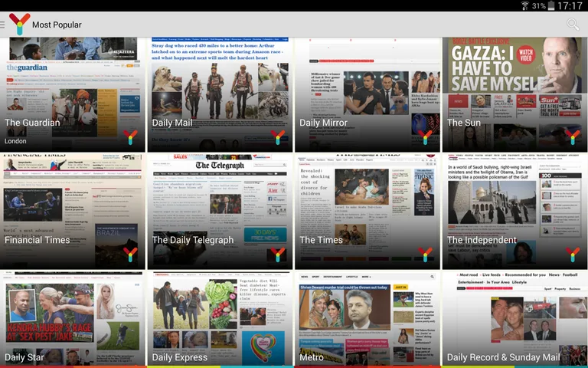
Task: Click the Y badge on The Guardian card
Action: point(130,137)
